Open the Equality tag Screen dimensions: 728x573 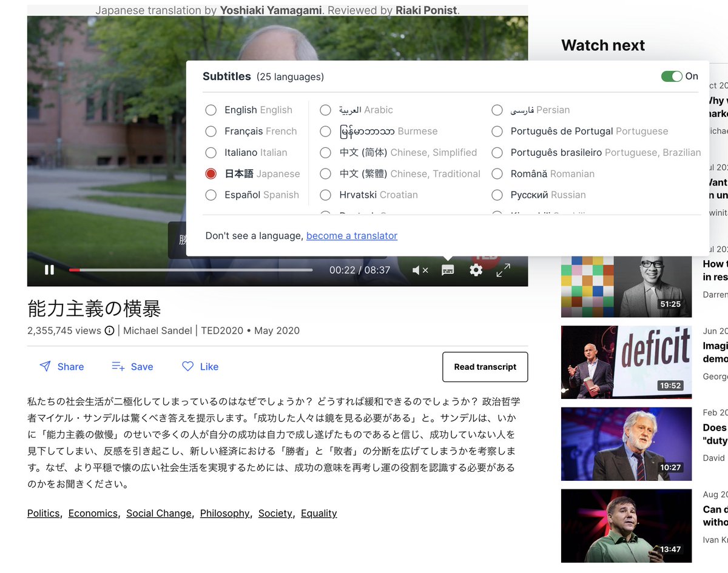[x=319, y=513]
